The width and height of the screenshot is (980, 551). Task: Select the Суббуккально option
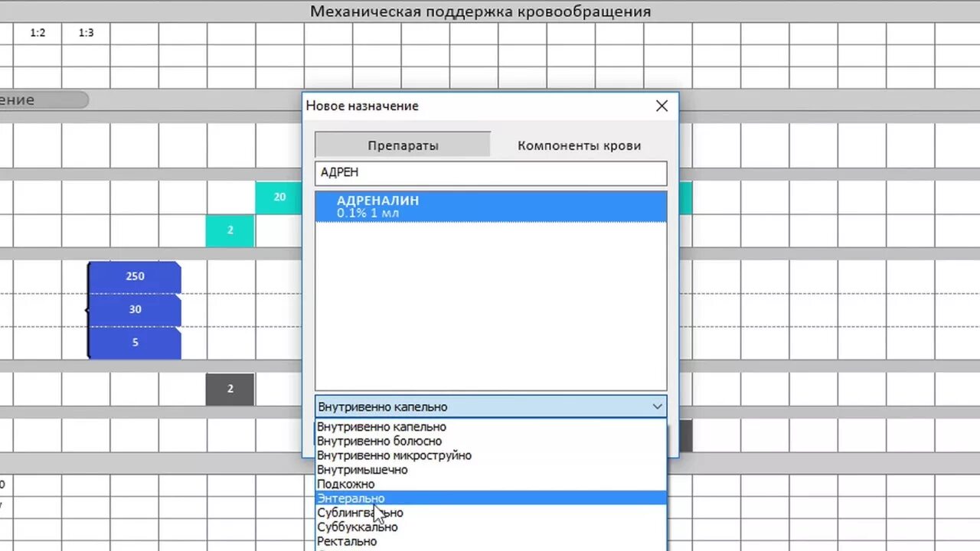[x=357, y=527]
